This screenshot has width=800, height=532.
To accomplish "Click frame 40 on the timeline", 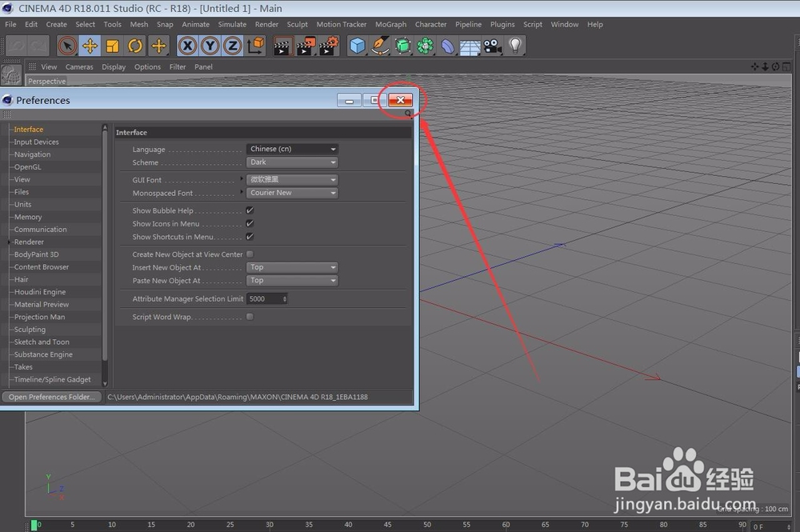I will tap(348, 524).
